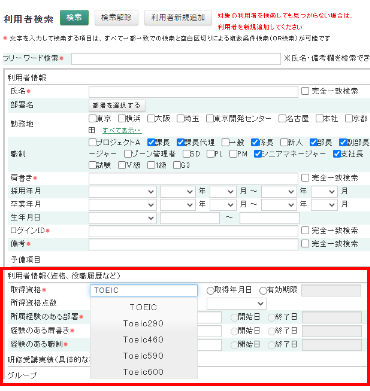Select the 取得年月日 radio button
Screen dimensions: 370x391
pyautogui.click(x=210, y=290)
